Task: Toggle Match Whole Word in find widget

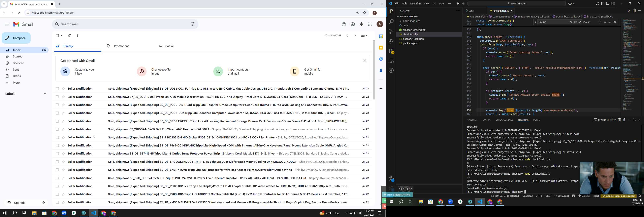Action: [x=576, y=22]
